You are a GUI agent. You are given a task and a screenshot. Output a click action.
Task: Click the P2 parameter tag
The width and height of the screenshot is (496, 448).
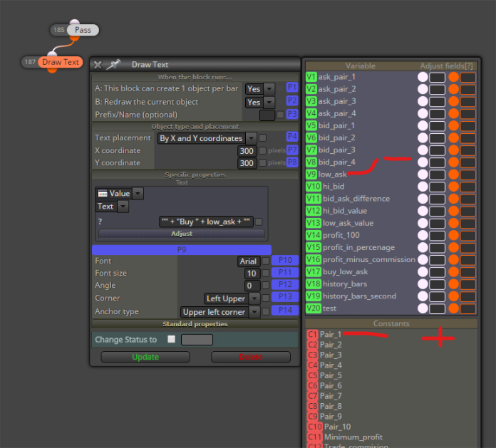pos(292,100)
